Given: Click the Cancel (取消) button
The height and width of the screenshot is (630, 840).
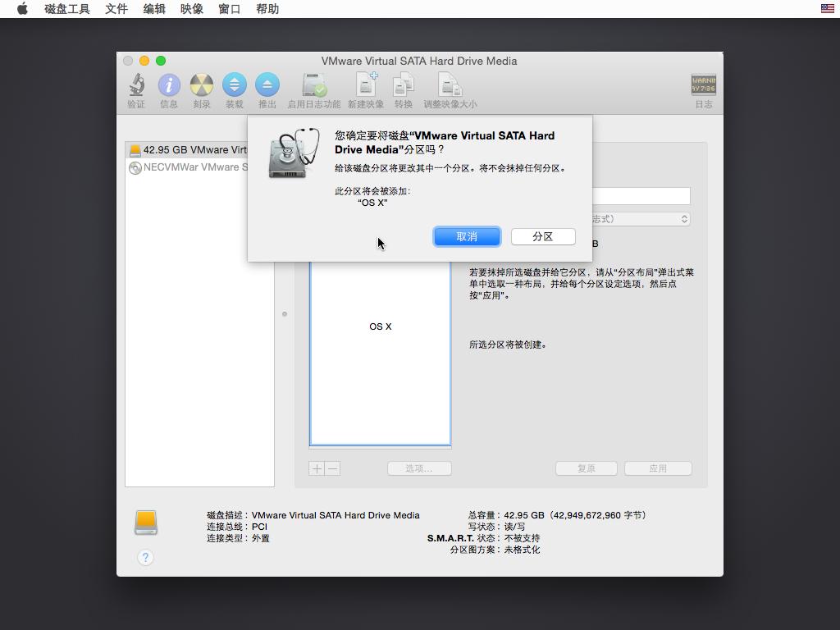Looking at the screenshot, I should click(467, 237).
